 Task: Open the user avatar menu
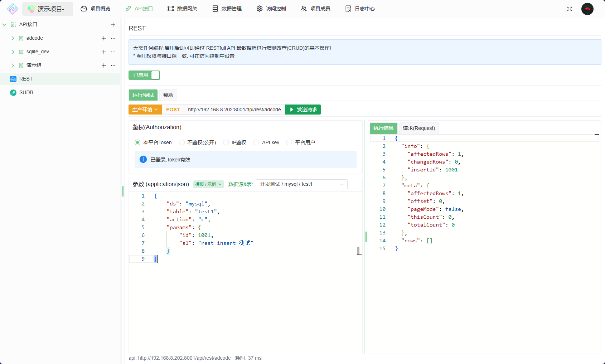[x=587, y=9]
